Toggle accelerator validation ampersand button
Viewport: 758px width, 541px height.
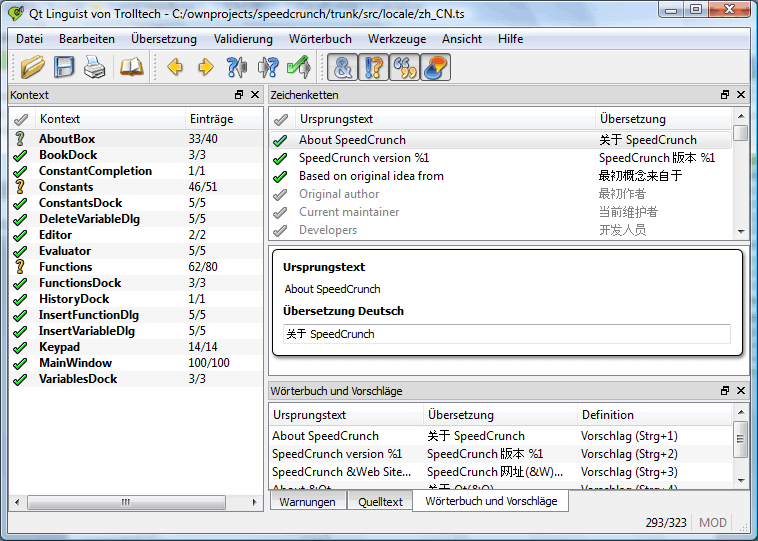point(343,67)
